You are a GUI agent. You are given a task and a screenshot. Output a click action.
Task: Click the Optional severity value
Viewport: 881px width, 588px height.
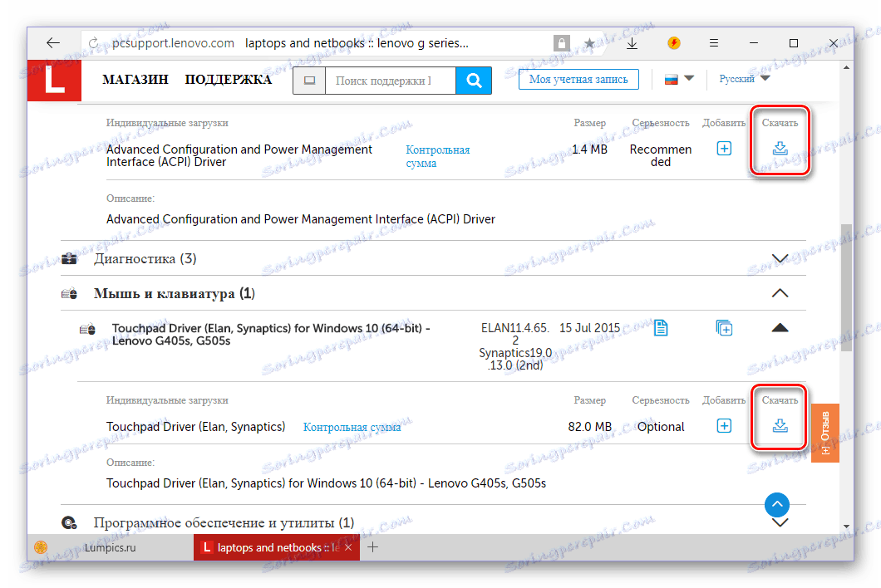point(661,427)
